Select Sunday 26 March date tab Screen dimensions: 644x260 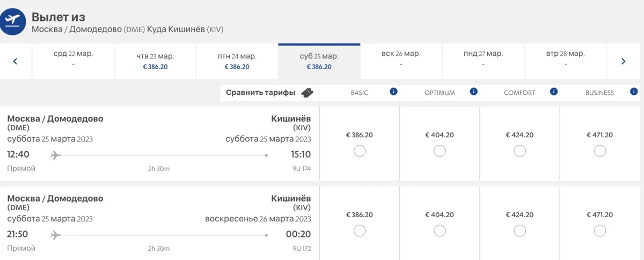pos(400,58)
